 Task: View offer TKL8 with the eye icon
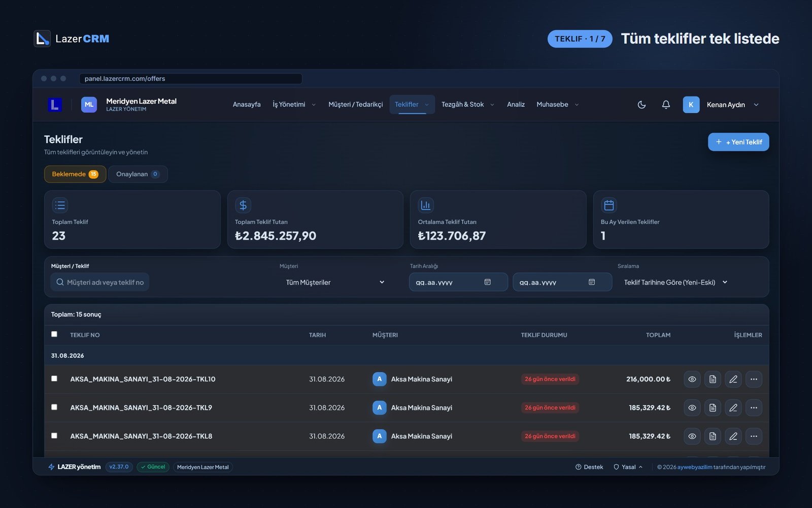(692, 436)
